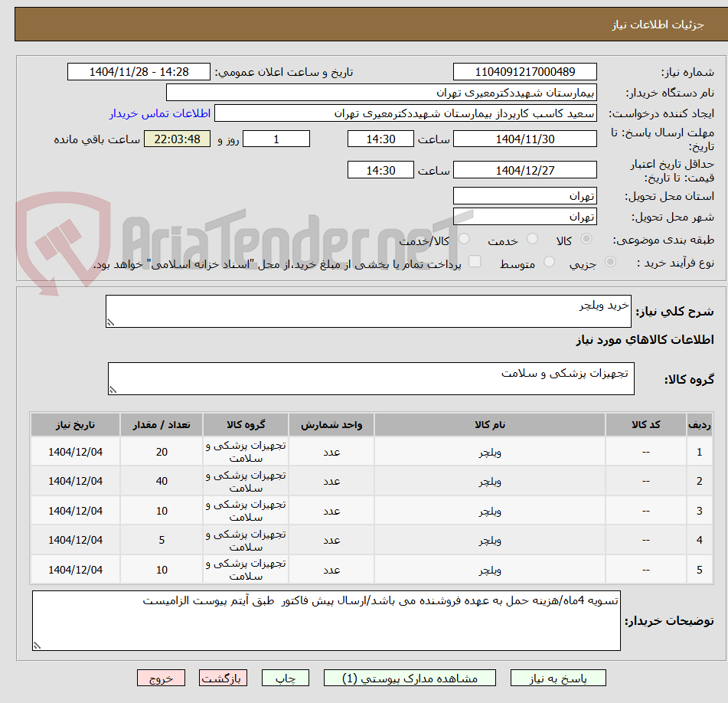Screen dimensions: 728x703
Task: Click the واحد شمارش column header
Action: (331, 425)
